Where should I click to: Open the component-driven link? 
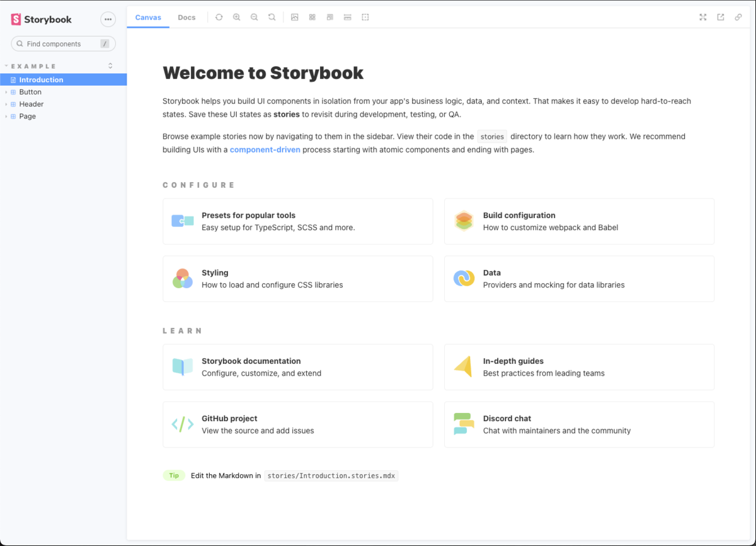(265, 149)
